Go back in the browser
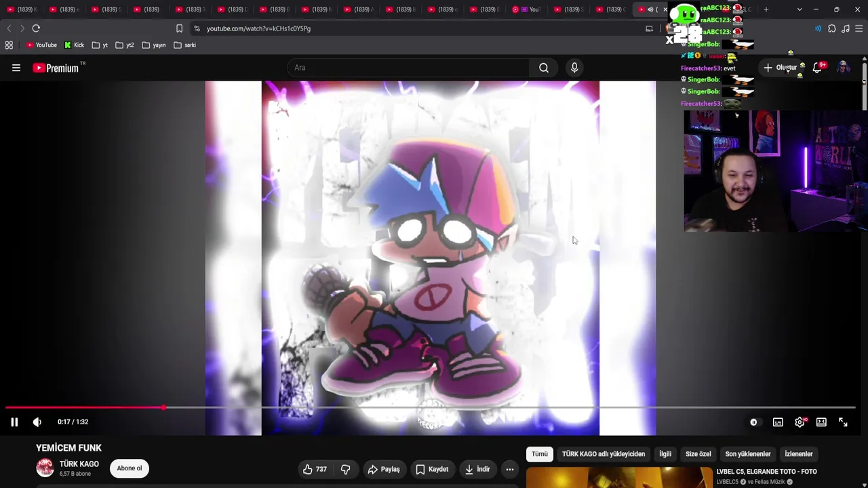 click(x=9, y=28)
